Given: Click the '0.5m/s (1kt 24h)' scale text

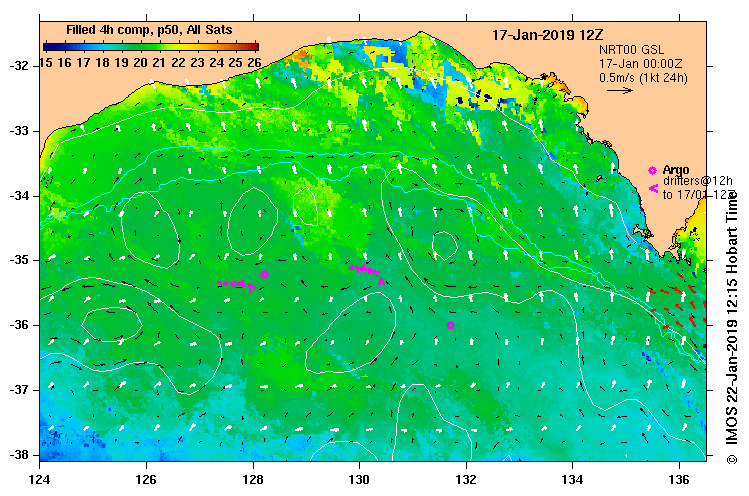Looking at the screenshot, I should [643, 77].
